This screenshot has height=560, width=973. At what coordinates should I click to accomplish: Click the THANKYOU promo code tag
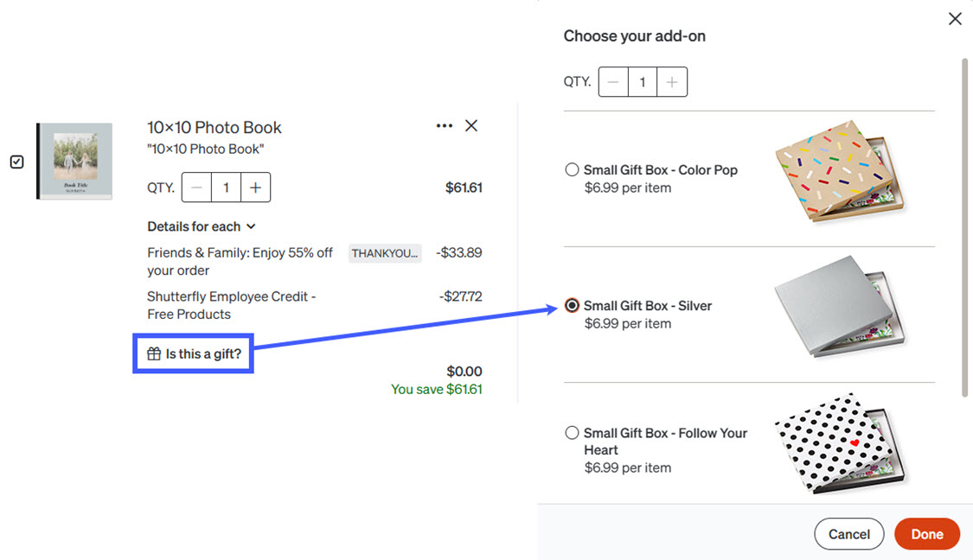(x=385, y=253)
